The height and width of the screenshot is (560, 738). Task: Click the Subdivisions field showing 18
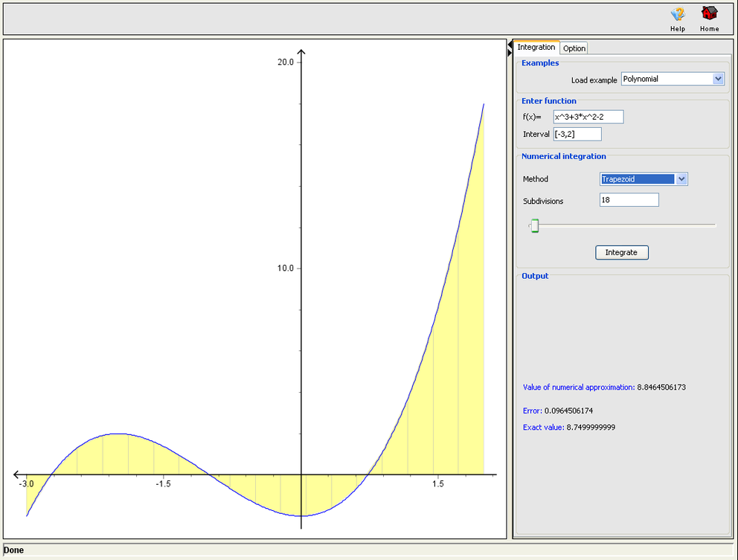[x=629, y=199]
